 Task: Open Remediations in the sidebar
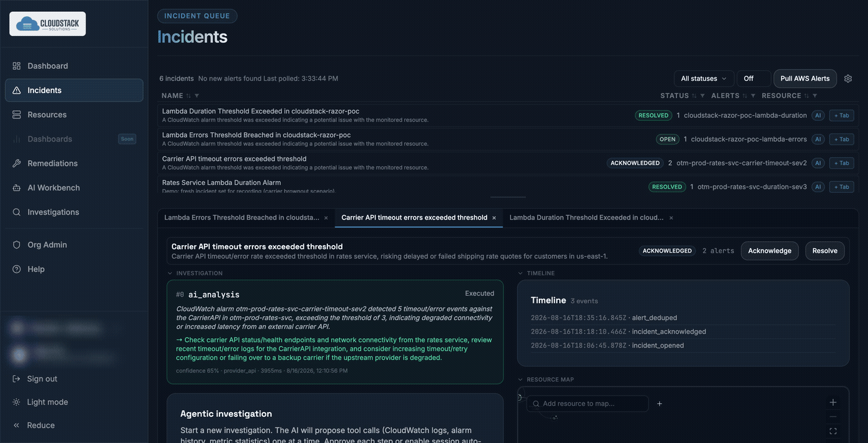click(x=74, y=163)
